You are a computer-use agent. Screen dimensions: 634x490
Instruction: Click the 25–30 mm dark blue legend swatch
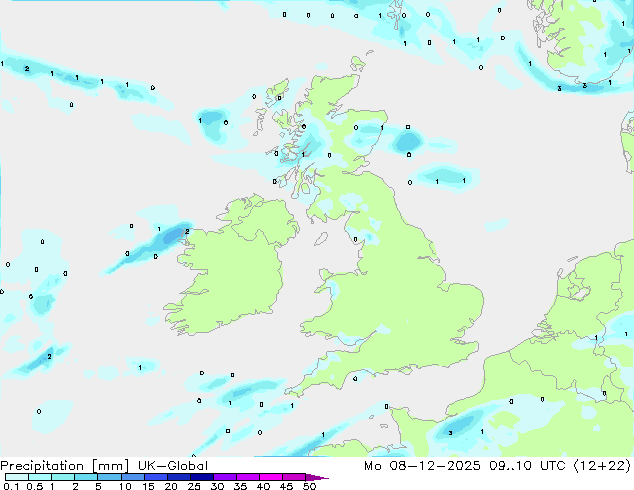pos(201,477)
